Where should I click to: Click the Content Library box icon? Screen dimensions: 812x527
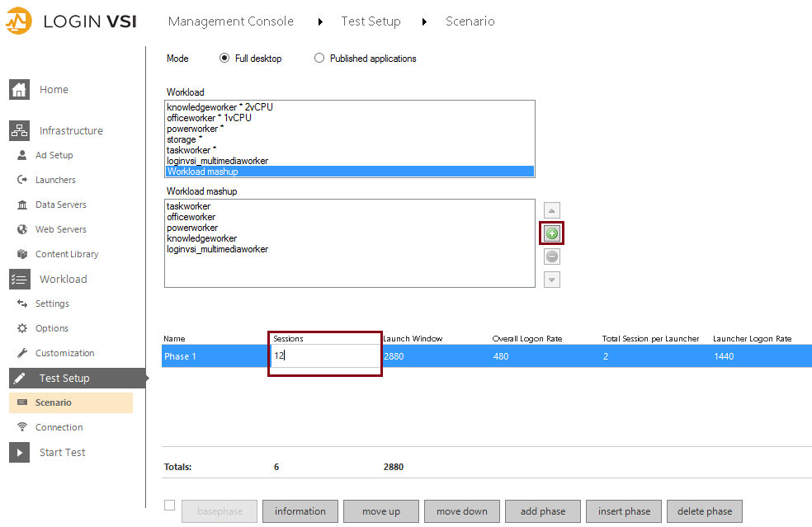(22, 254)
